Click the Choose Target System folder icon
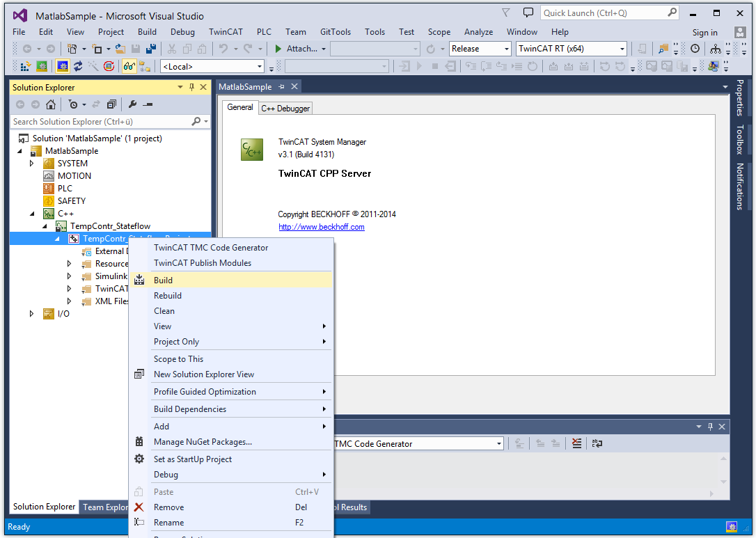This screenshot has width=756, height=538. click(x=145, y=67)
